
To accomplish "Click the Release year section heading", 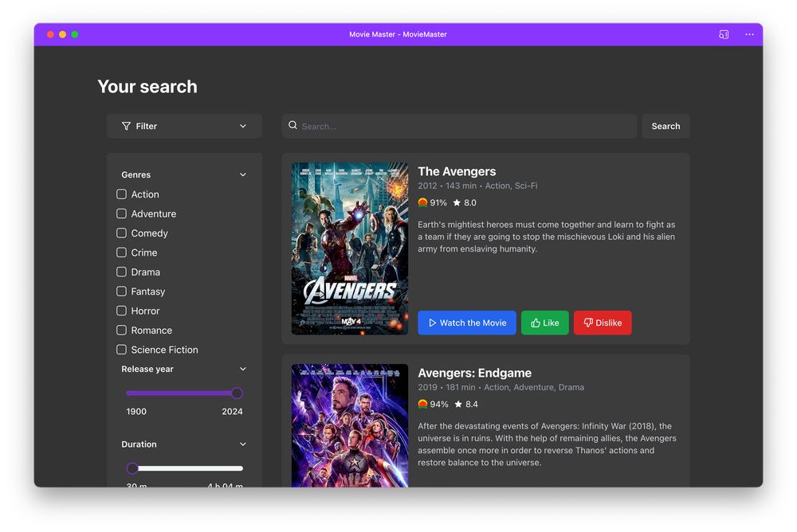I will (x=147, y=369).
